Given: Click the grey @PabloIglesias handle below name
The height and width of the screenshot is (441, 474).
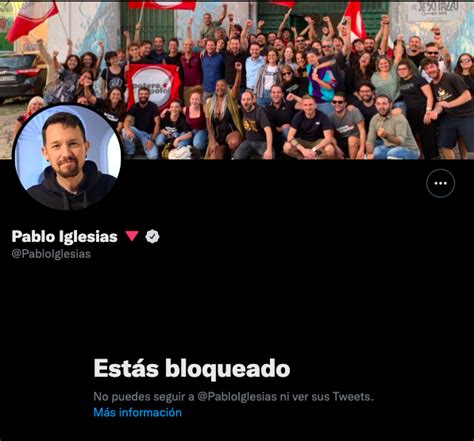Looking at the screenshot, I should click(51, 254).
